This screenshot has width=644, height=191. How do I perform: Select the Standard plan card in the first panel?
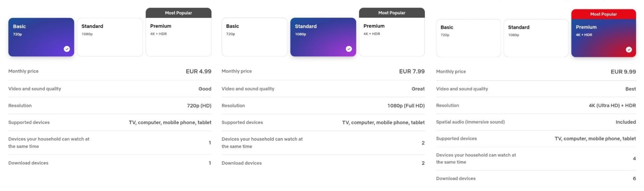click(110, 37)
